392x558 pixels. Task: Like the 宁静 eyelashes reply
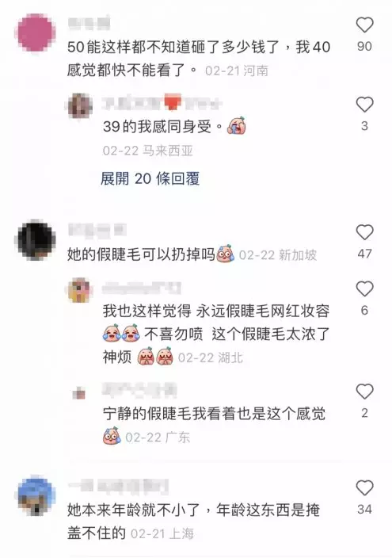coord(364,392)
